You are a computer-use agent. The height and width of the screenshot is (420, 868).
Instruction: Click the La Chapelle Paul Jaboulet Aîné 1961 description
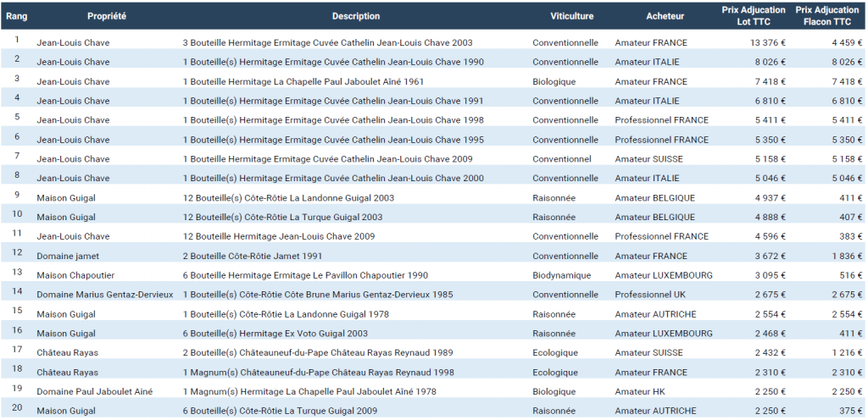(303, 81)
